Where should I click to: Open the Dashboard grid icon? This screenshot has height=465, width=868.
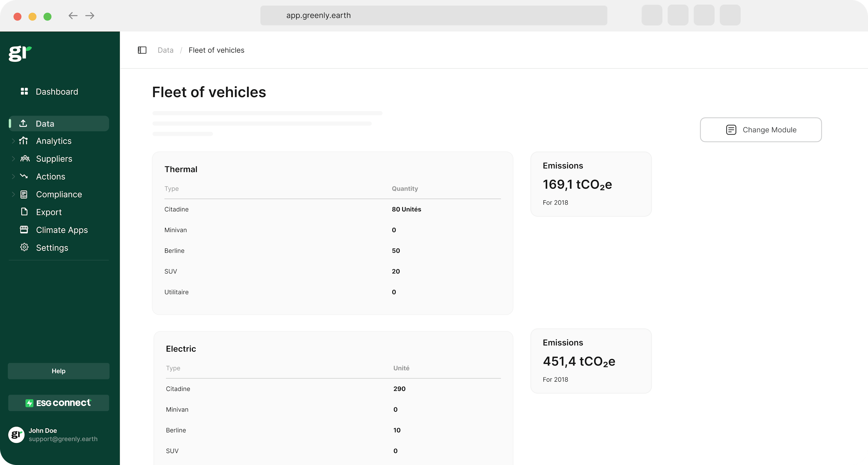click(x=24, y=91)
